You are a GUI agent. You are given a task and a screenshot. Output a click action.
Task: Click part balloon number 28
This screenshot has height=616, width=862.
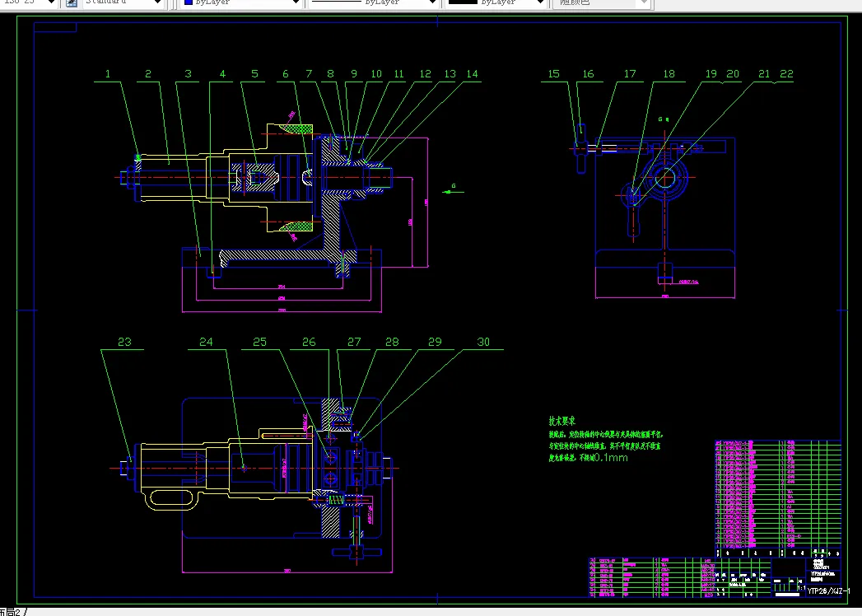tap(392, 342)
